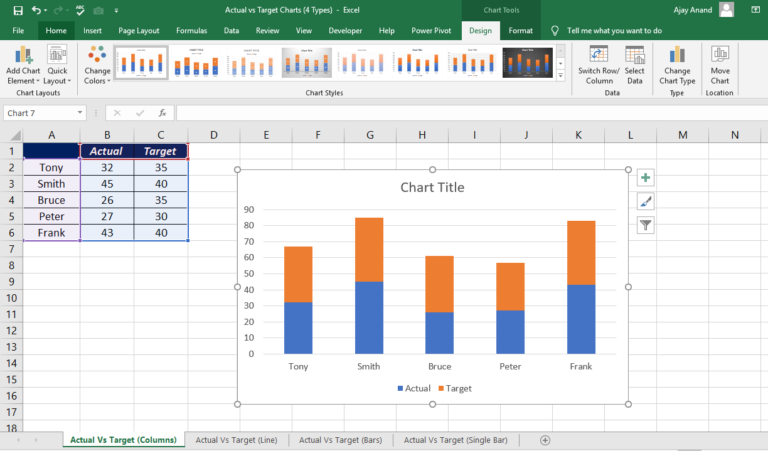Screen dimensions: 768x451
Task: Open the Change Colors palette
Action: pyautogui.click(x=97, y=65)
